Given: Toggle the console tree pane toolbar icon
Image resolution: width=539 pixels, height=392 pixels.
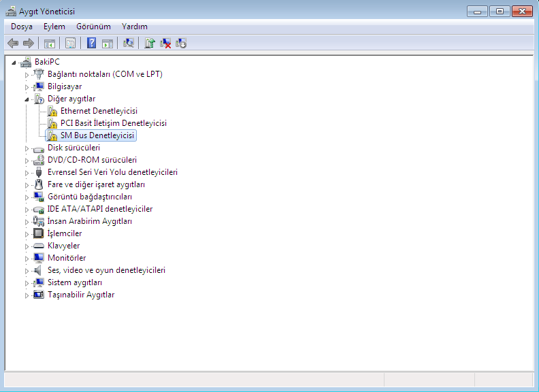Looking at the screenshot, I should pyautogui.click(x=50, y=44).
